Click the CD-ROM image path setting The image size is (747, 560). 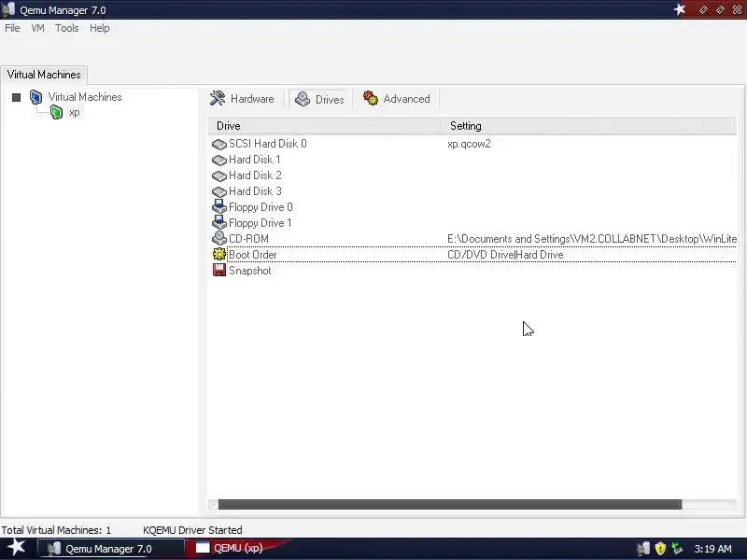592,239
